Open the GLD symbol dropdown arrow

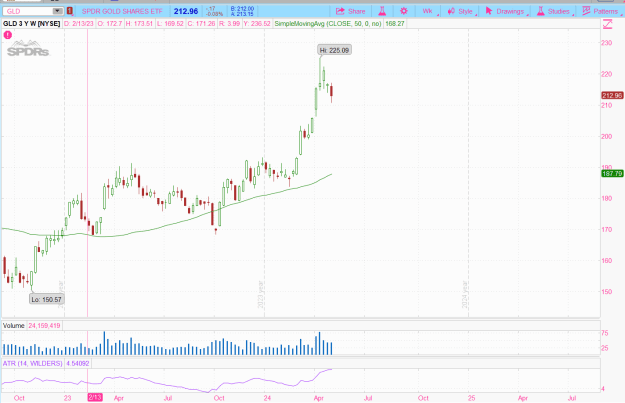[57, 11]
